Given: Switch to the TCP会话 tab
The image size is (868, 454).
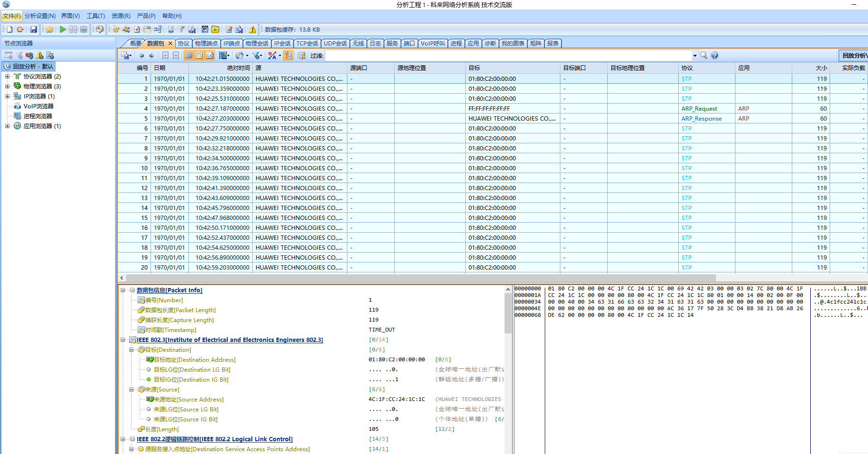Looking at the screenshot, I should pos(307,44).
